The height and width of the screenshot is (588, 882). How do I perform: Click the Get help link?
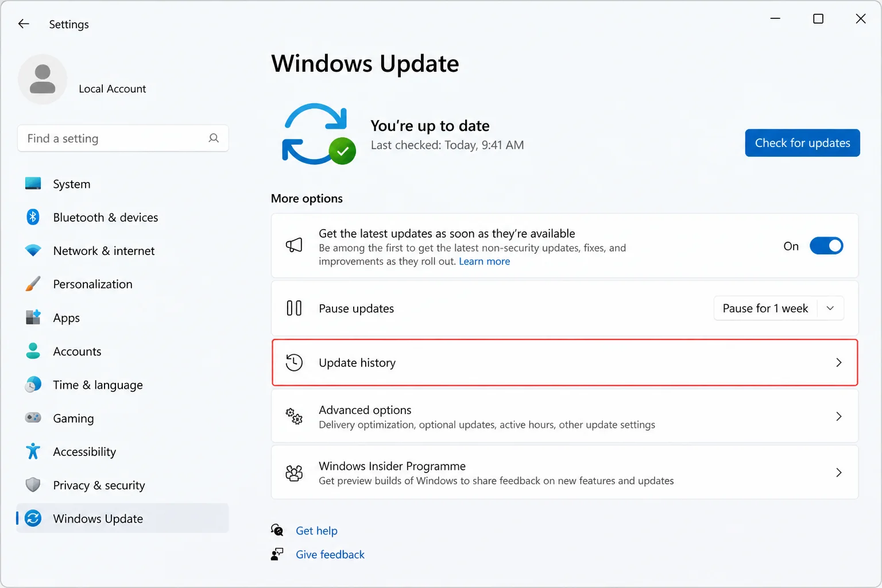coord(316,531)
